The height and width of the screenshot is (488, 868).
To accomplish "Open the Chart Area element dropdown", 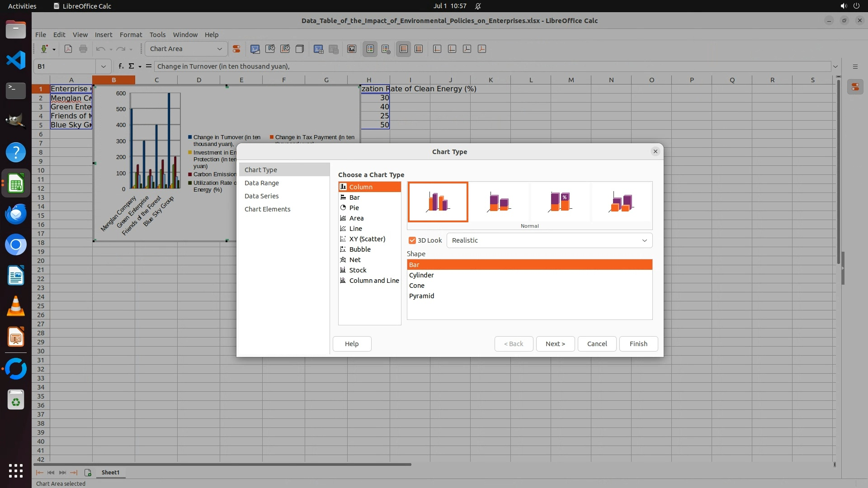I will pos(186,49).
